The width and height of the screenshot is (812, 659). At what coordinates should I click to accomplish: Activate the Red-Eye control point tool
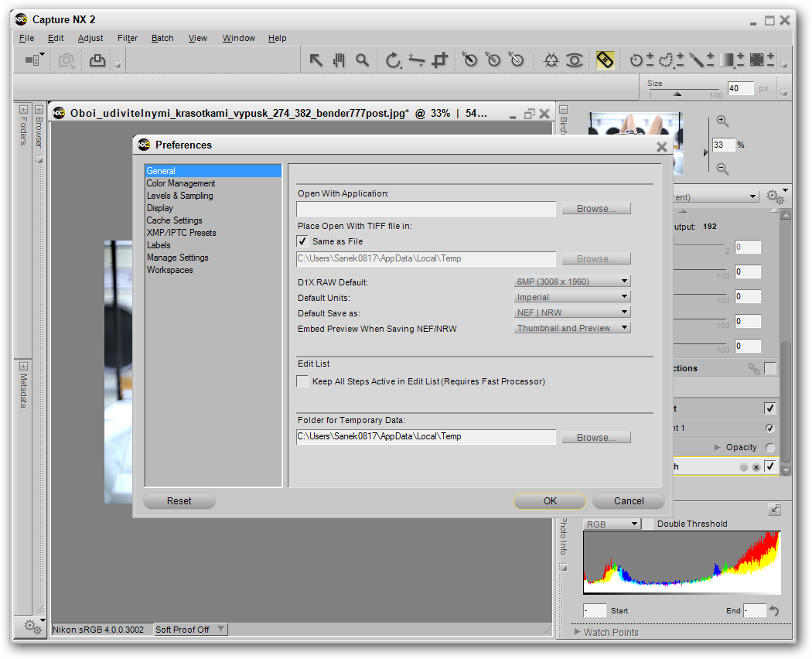click(x=574, y=60)
